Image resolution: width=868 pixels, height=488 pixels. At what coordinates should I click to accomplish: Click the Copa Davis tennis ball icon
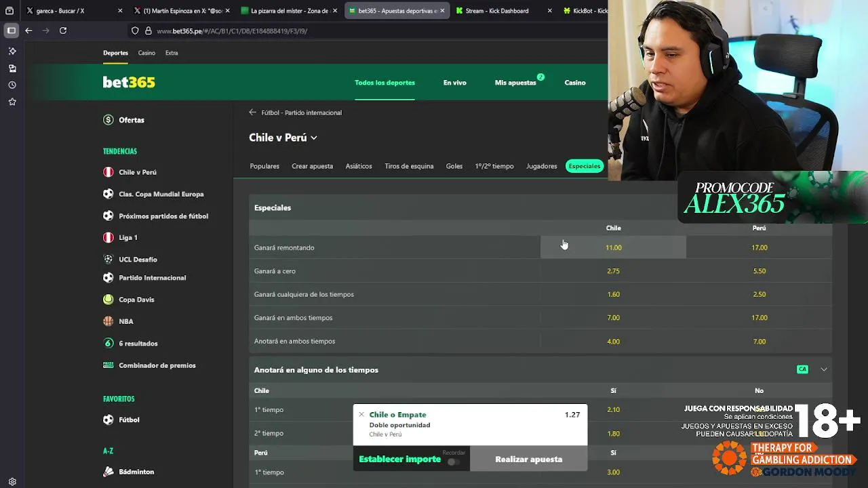tap(108, 300)
